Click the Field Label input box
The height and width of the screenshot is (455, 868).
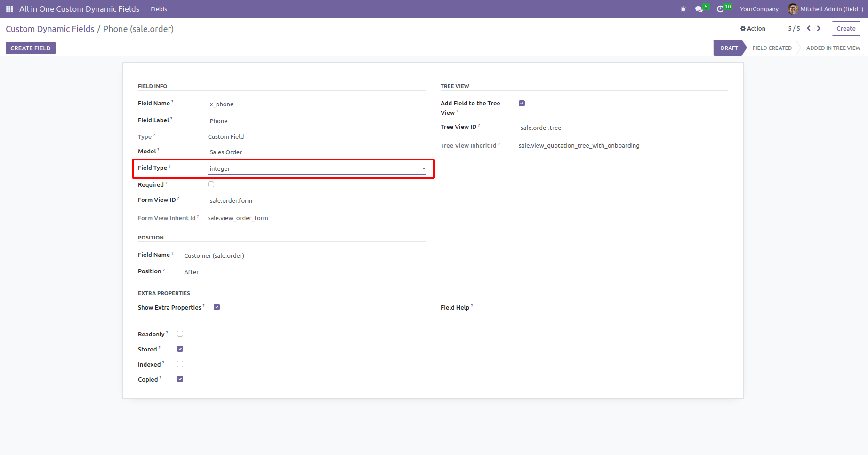[x=316, y=121]
